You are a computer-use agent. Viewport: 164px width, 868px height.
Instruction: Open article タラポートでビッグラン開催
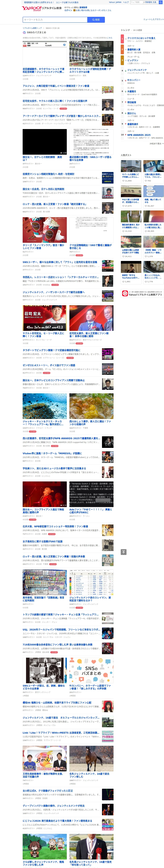51,350
